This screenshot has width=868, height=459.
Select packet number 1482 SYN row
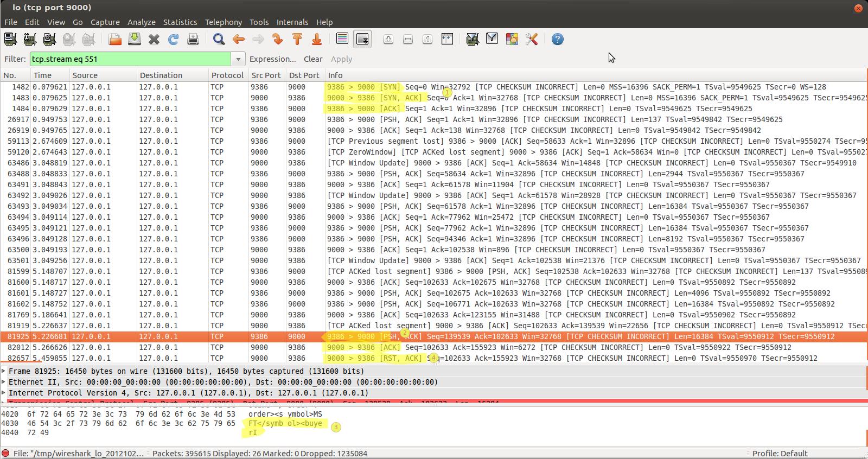tap(433, 87)
